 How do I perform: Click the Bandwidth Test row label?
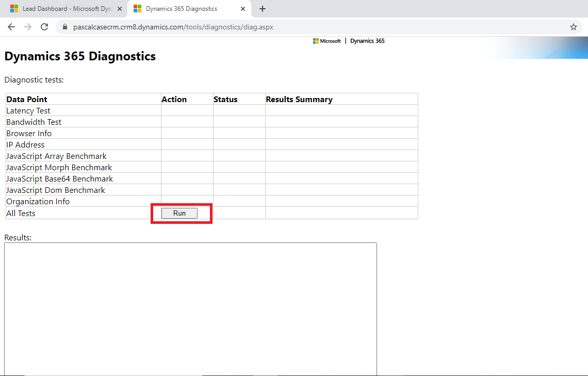(34, 122)
